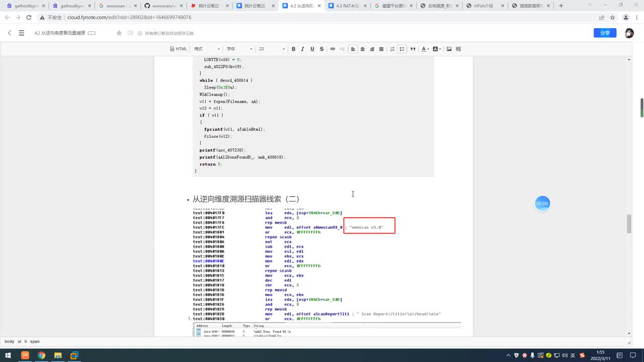Open the Chrome three-dot menu
The height and width of the screenshot is (362, 644).
[x=637, y=17]
